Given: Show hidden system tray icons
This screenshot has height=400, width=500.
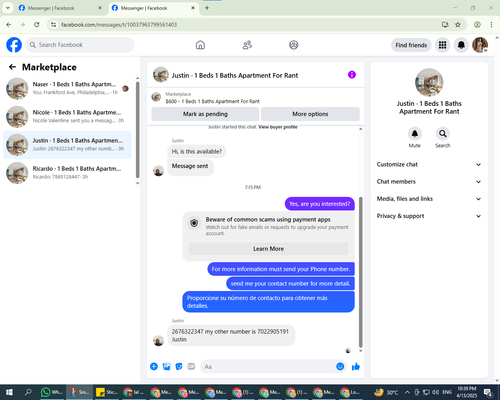Looking at the screenshot, I should point(407,392).
